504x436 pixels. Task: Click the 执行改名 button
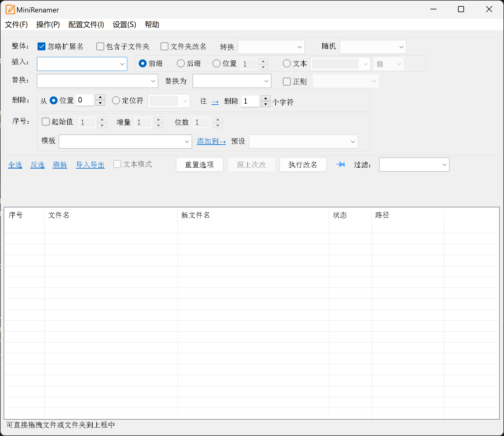tap(303, 165)
